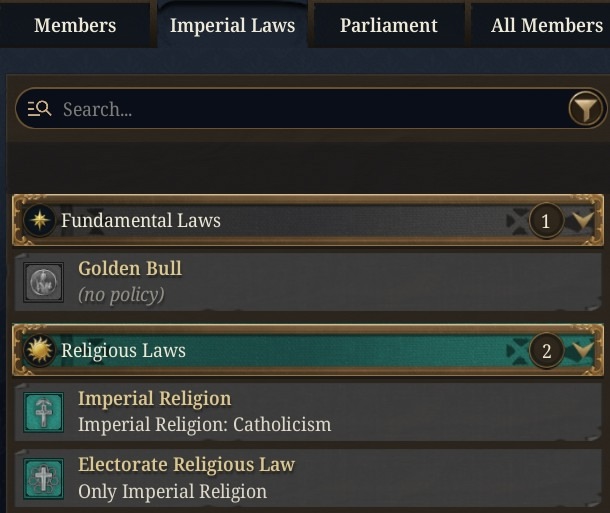Open Imperial Religion: Catholicism law entry
610x513 pixels.
pos(308,412)
